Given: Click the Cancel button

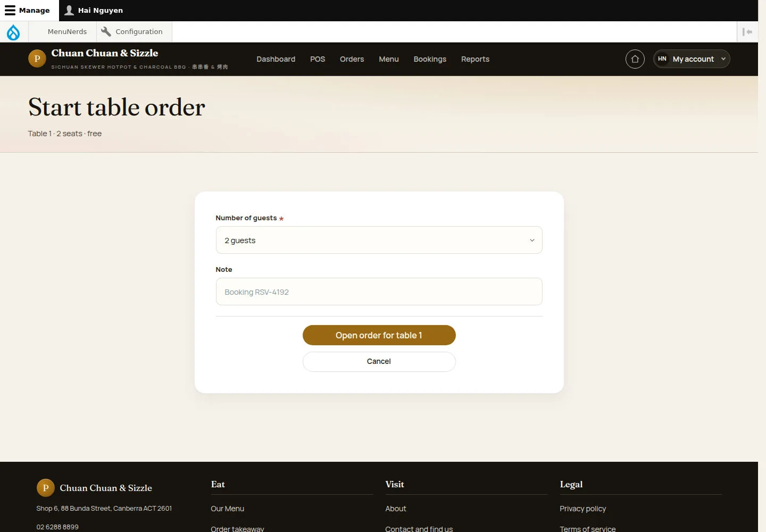Looking at the screenshot, I should 379,361.
